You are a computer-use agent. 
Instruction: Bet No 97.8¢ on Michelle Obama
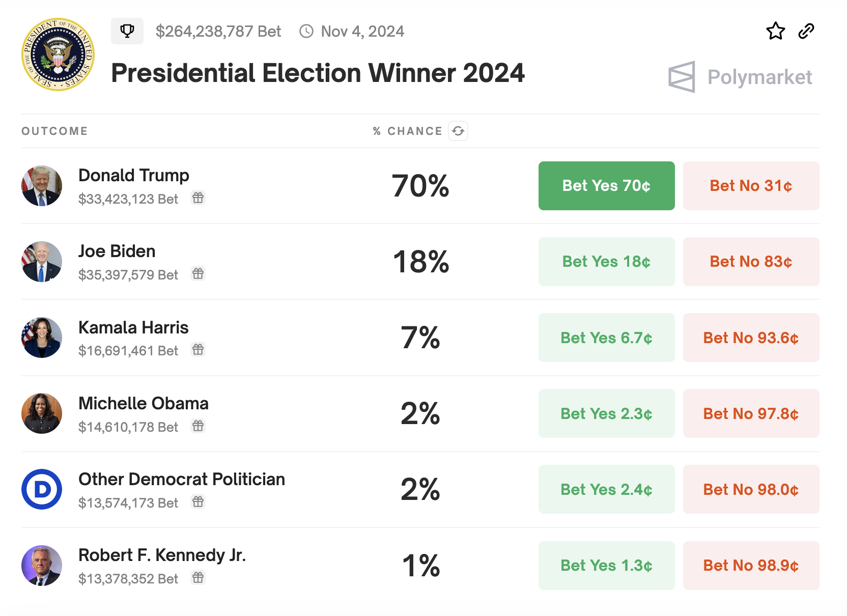click(x=751, y=413)
